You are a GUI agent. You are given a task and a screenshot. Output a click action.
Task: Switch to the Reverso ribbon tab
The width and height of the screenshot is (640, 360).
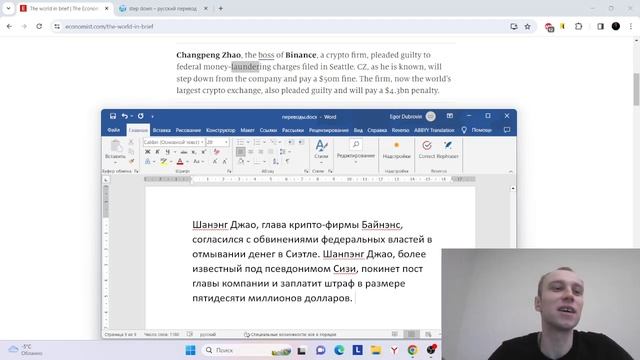point(400,130)
